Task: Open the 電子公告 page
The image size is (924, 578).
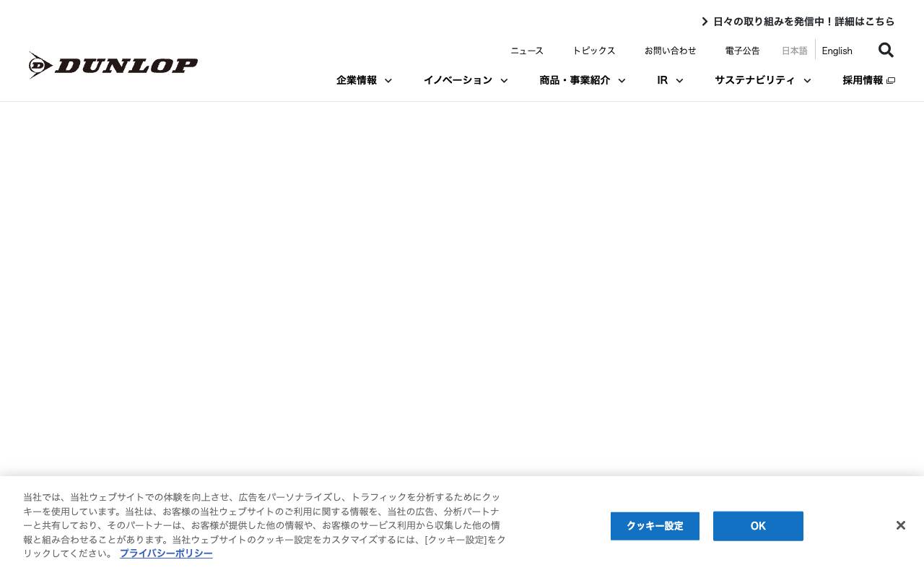Action: [x=742, y=51]
